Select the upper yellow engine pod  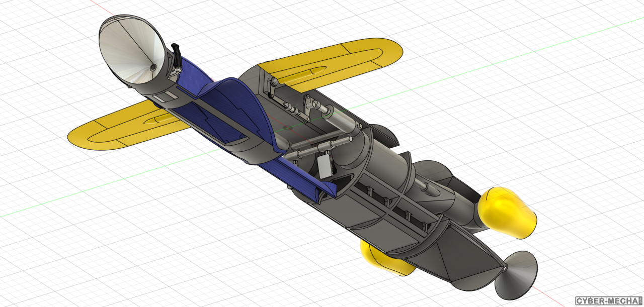[506, 212]
